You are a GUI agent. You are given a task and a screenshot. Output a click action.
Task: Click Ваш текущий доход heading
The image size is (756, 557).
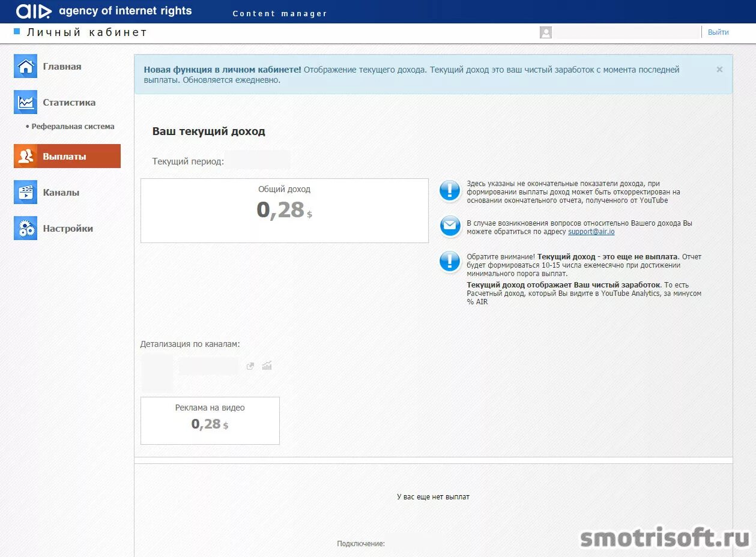(x=208, y=131)
